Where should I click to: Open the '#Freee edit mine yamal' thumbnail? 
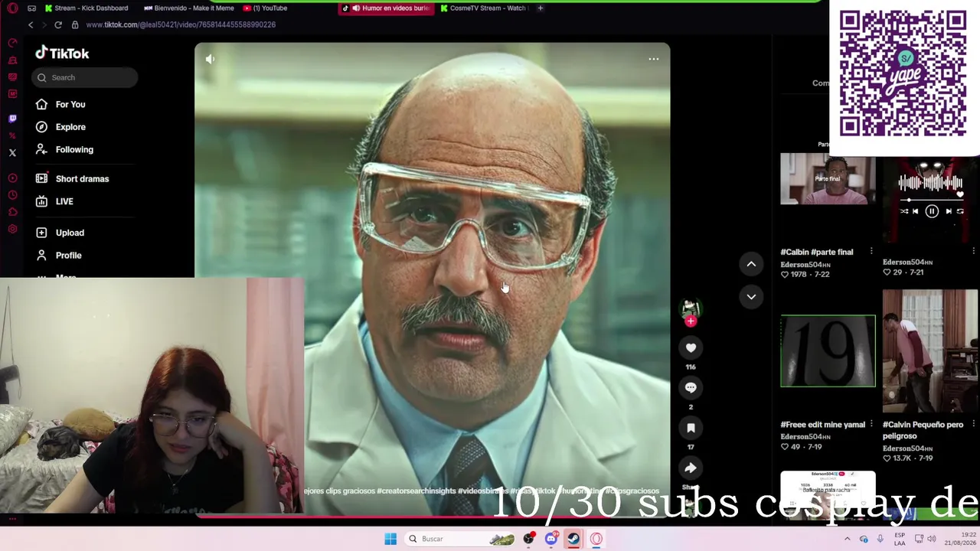[x=828, y=350]
